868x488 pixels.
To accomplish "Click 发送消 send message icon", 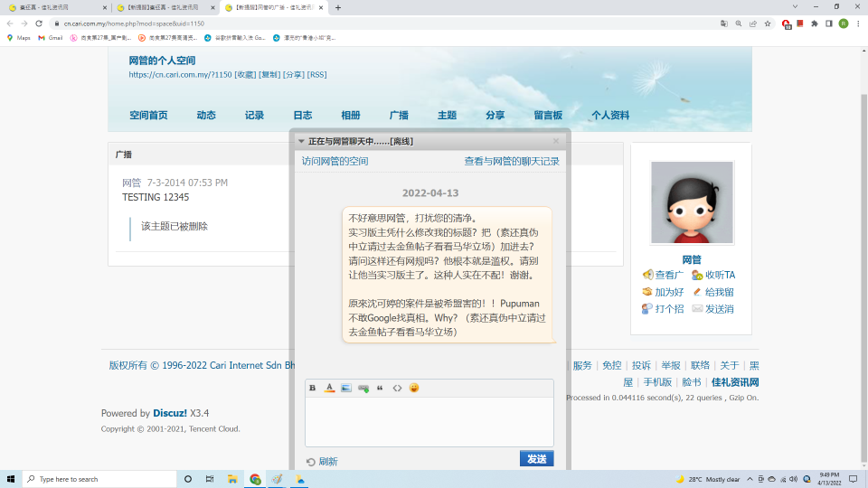I will click(x=713, y=309).
